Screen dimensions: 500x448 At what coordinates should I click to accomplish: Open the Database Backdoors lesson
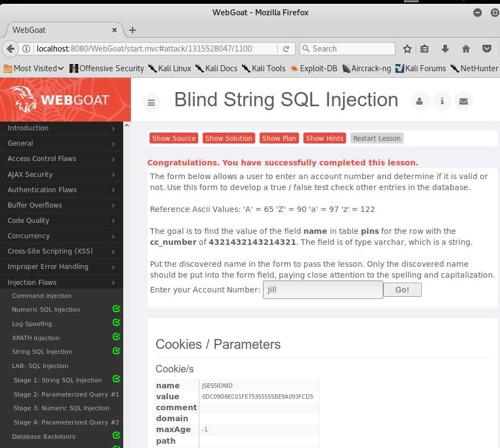tap(44, 436)
